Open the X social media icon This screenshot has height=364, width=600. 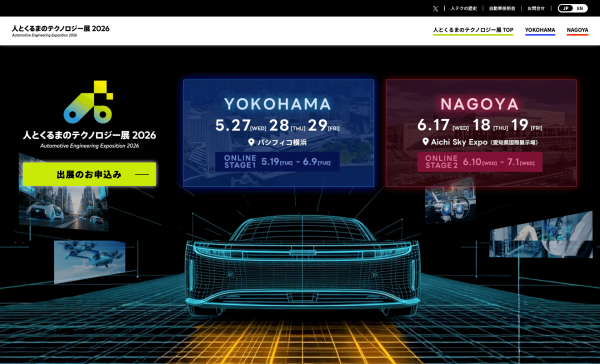pos(435,8)
